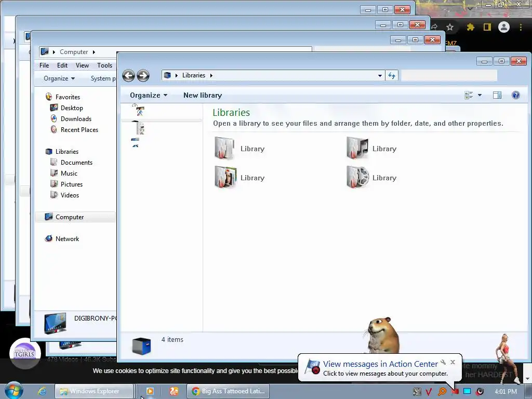Select Documents in the navigation pane
This screenshot has height=399, width=532.
76,163
